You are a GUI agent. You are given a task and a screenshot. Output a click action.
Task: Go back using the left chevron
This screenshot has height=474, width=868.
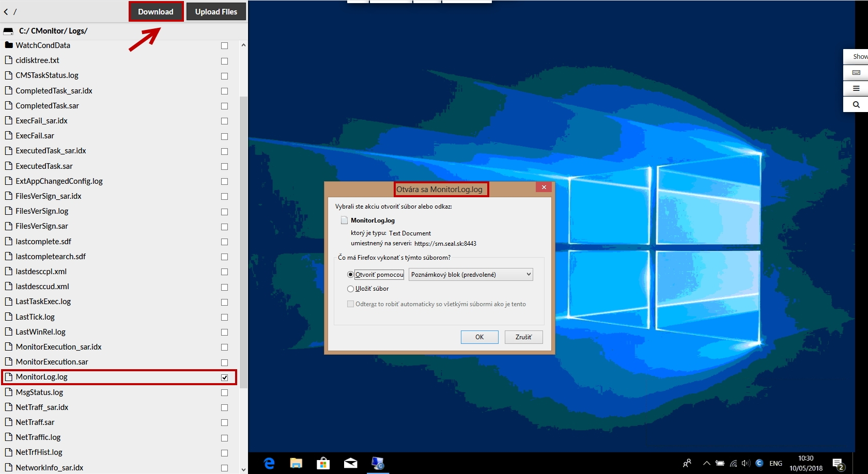point(6,11)
